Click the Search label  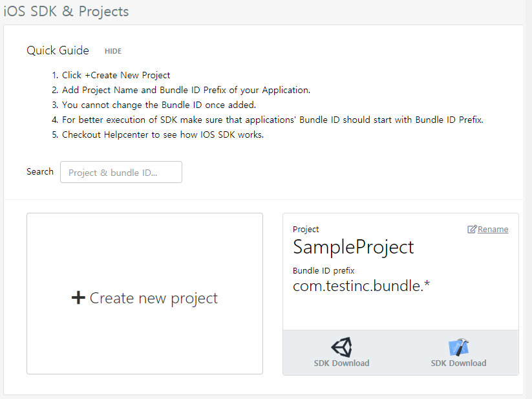pos(40,171)
